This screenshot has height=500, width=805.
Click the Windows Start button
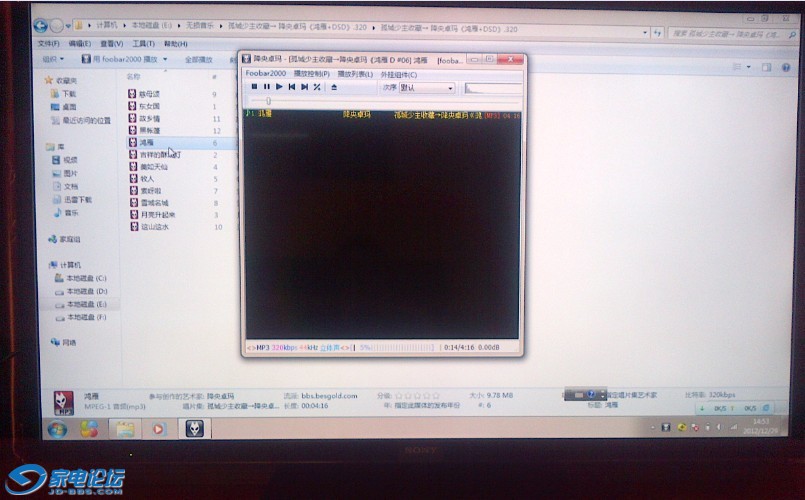(x=56, y=429)
